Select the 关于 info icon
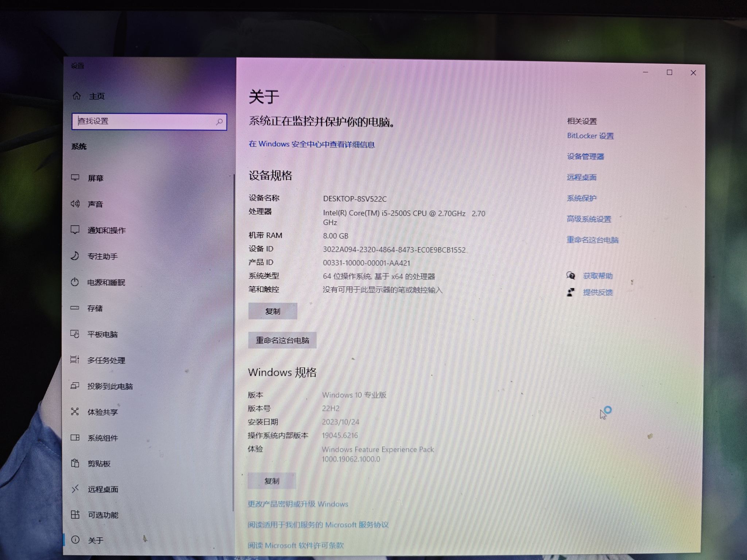Image resolution: width=747 pixels, height=560 pixels. tap(76, 540)
